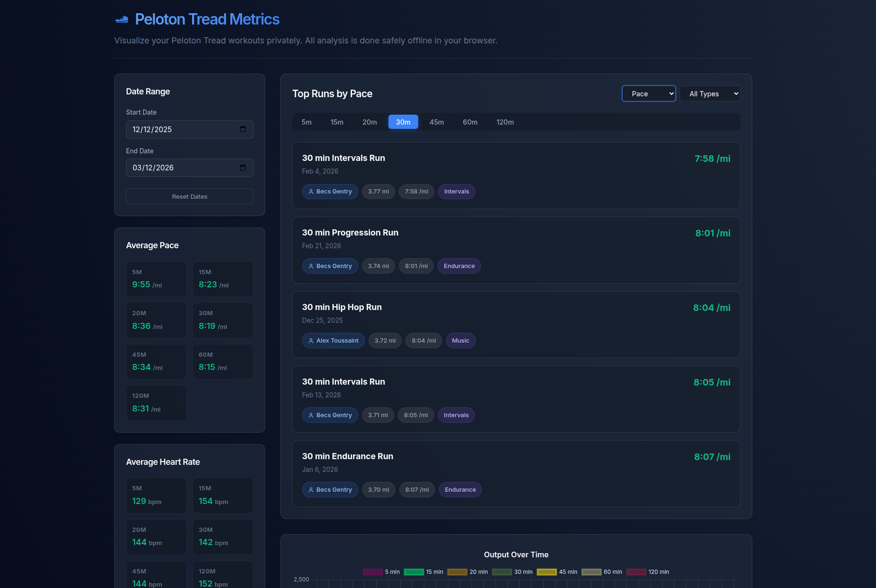
Task: Click the 30M heart rate tile 142 bpm
Action: tap(223, 537)
